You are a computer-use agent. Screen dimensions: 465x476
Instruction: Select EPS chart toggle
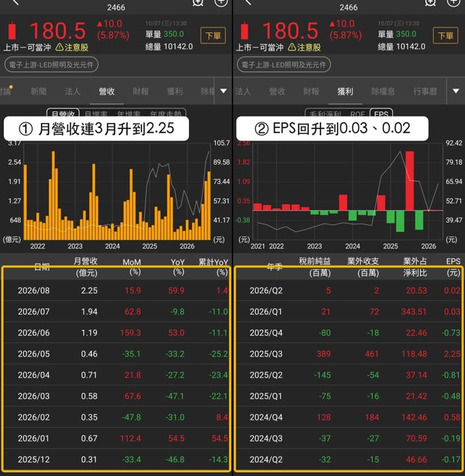381,113
